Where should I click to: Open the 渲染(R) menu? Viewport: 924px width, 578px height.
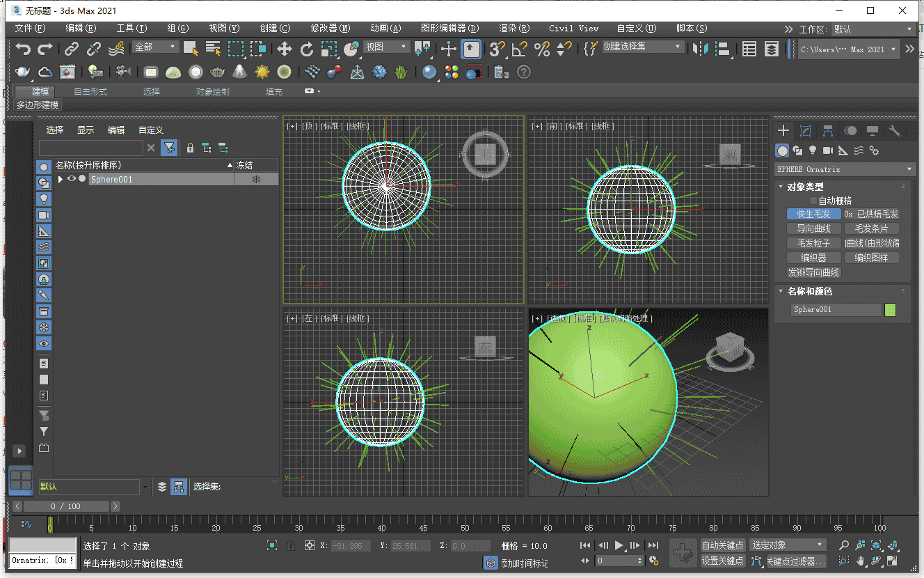(x=513, y=28)
